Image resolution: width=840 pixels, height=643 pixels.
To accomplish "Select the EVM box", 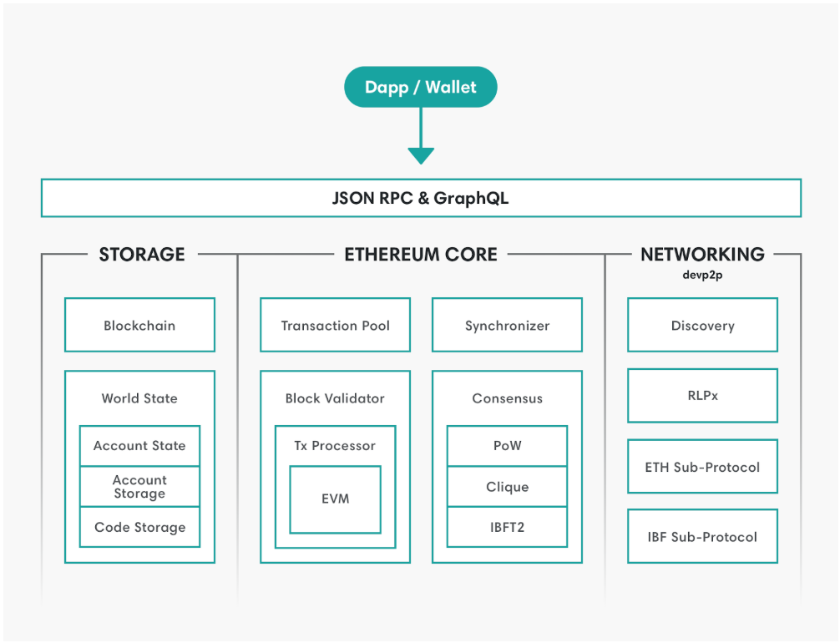I will [x=336, y=499].
